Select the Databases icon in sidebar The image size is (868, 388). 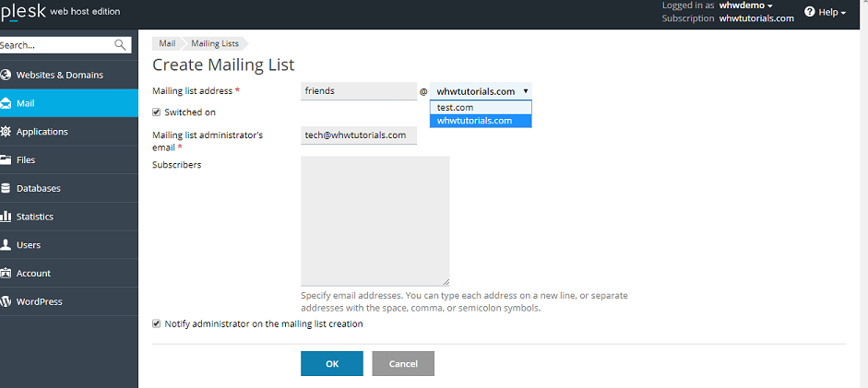6,189
